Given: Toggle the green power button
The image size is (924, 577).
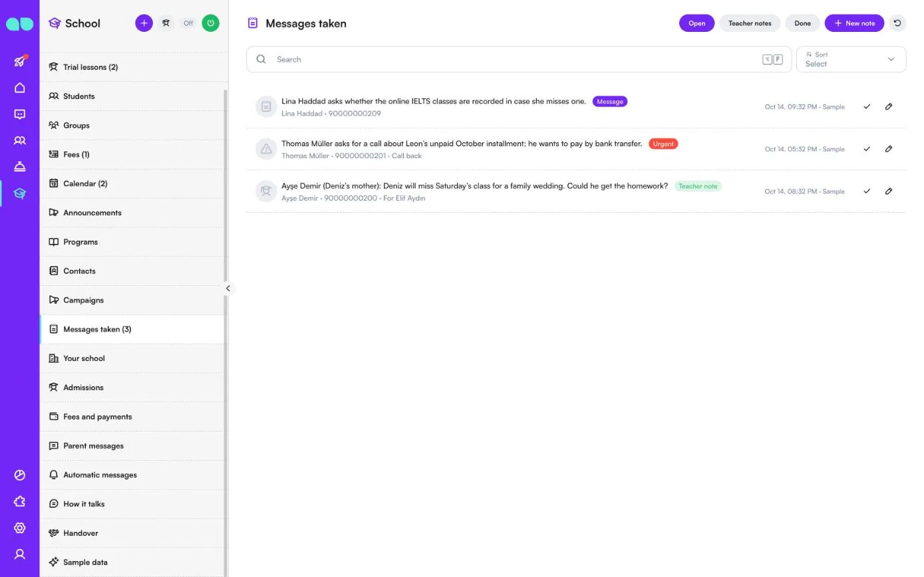Looking at the screenshot, I should click(x=210, y=23).
